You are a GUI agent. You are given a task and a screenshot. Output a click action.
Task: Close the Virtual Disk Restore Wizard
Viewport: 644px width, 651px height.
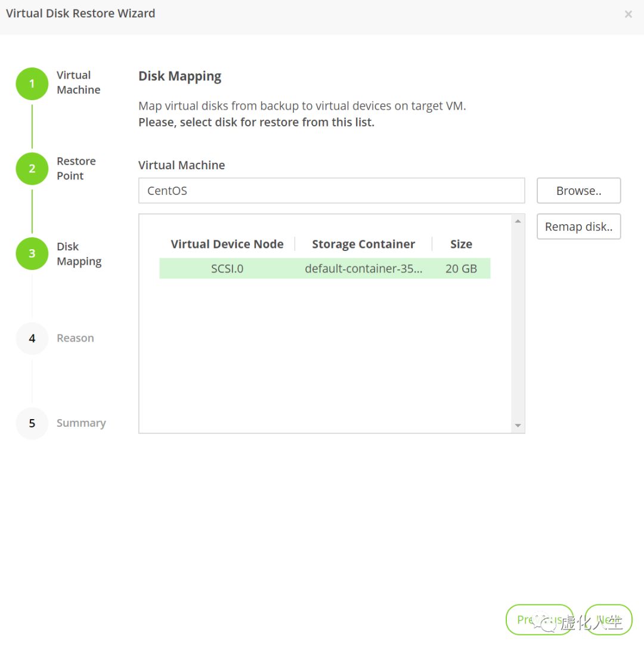[628, 14]
